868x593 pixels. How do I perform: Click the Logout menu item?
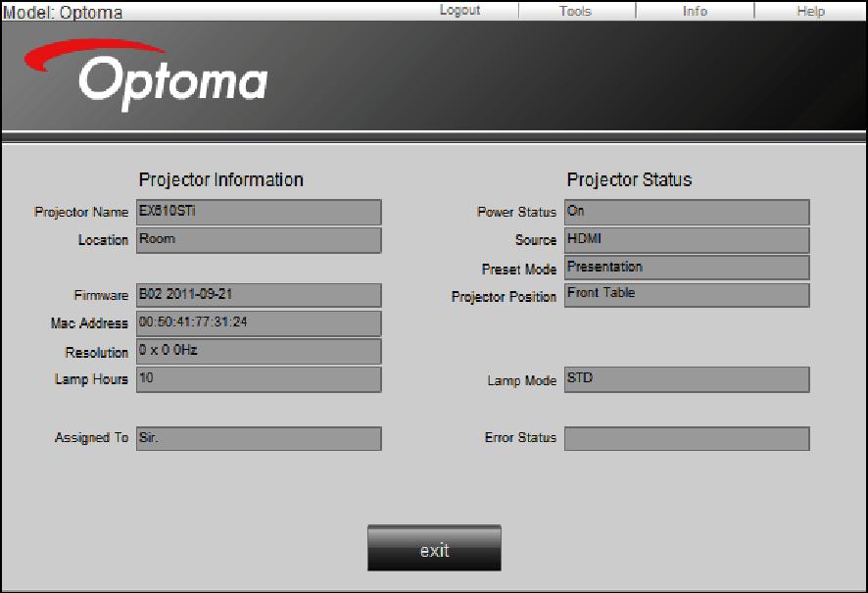459,11
